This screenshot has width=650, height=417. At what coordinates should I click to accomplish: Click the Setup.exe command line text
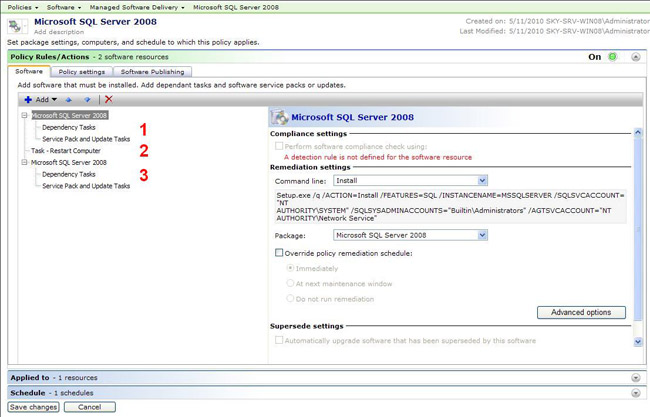coord(451,206)
